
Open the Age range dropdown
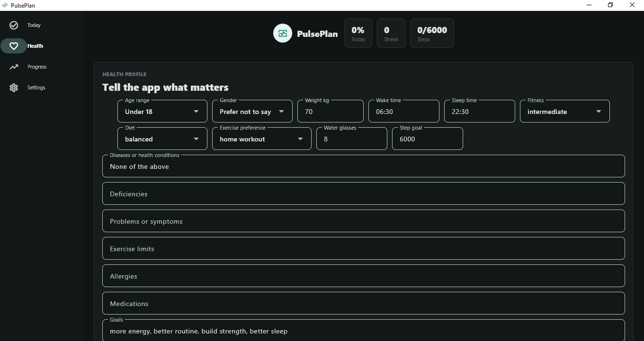click(x=162, y=111)
